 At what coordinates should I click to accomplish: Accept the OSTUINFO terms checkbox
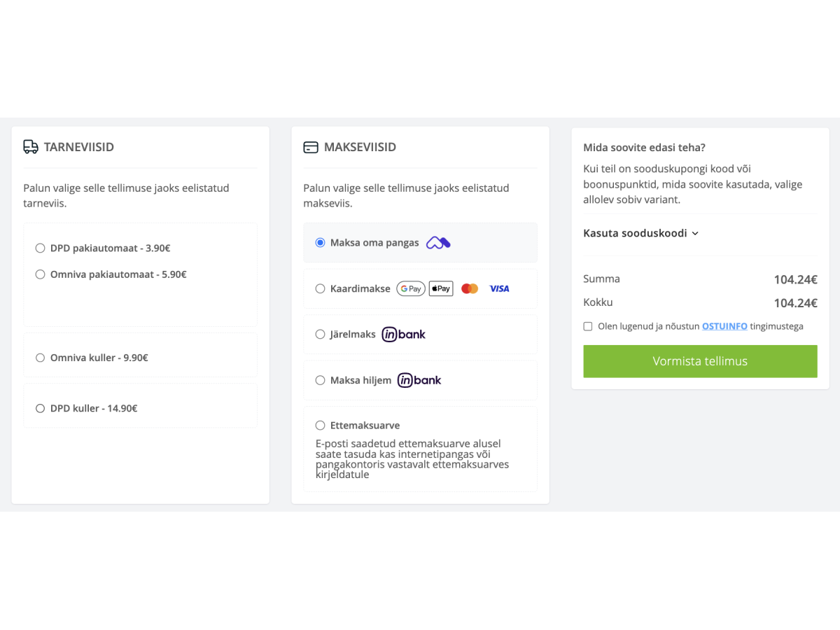(588, 326)
